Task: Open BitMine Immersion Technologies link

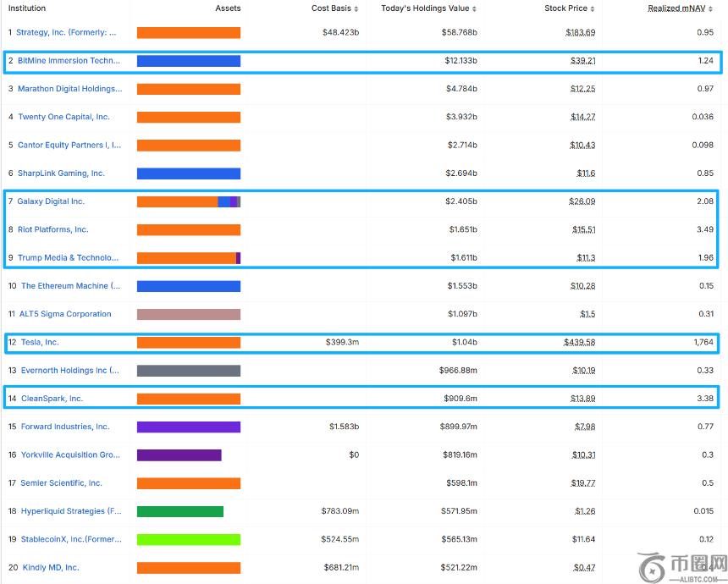Action: pyautogui.click(x=69, y=61)
